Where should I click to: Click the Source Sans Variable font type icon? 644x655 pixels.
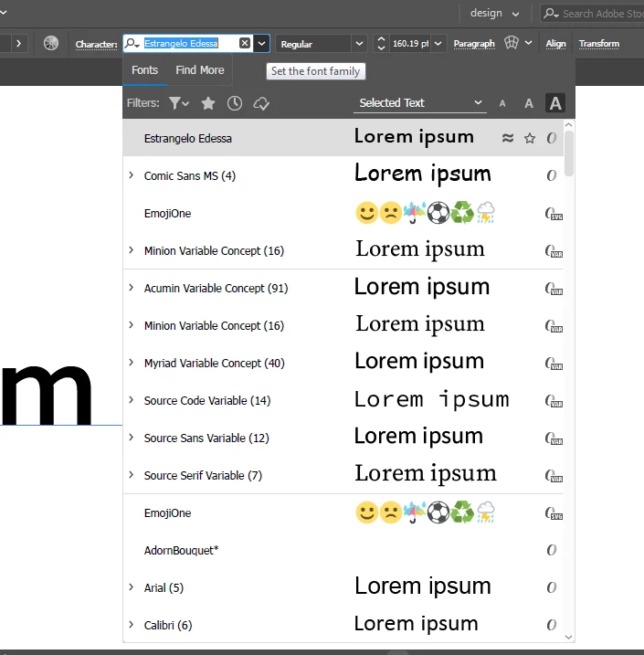(x=554, y=438)
